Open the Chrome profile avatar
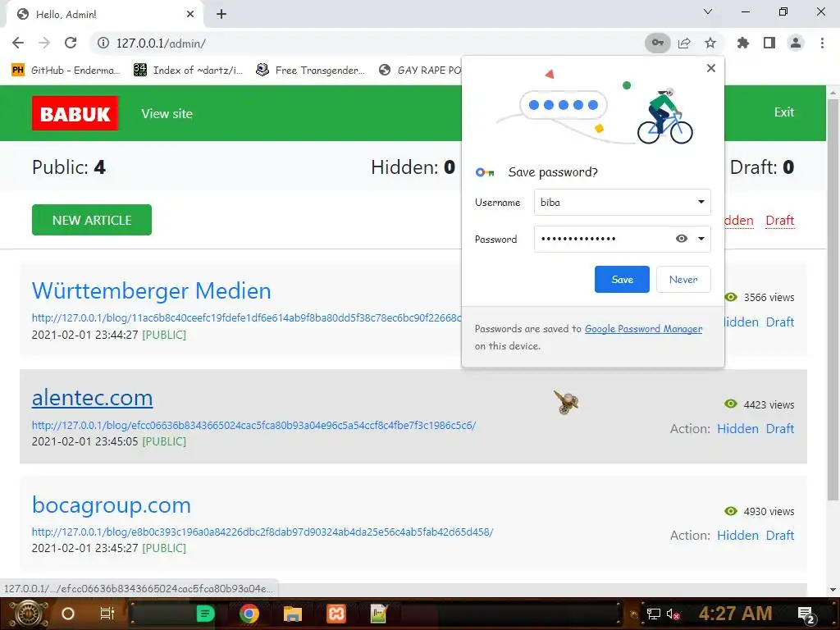 [796, 43]
